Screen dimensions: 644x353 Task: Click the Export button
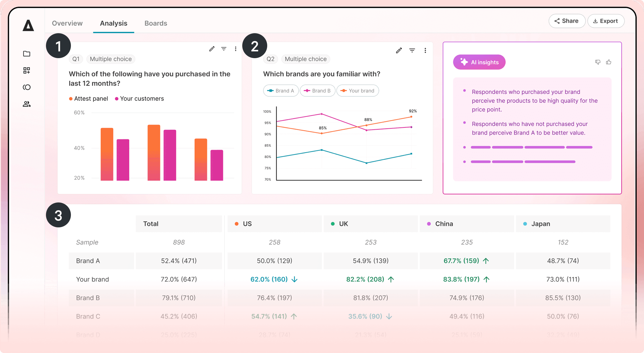pyautogui.click(x=606, y=21)
